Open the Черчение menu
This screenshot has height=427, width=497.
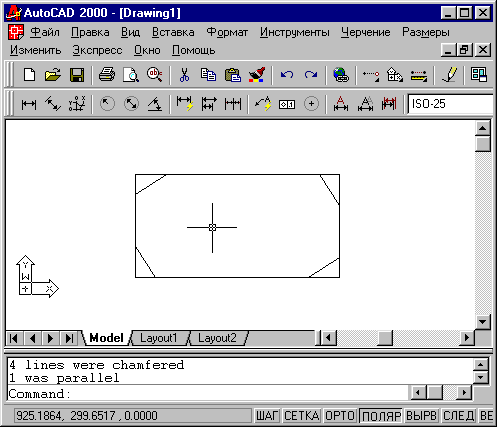(x=365, y=32)
